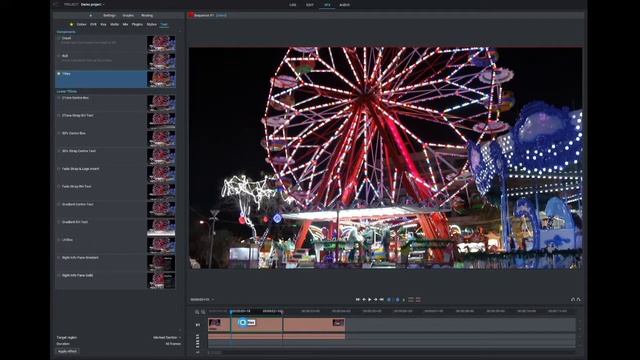
Task: Switch to the LOG workspace tab
Action: point(293,5)
